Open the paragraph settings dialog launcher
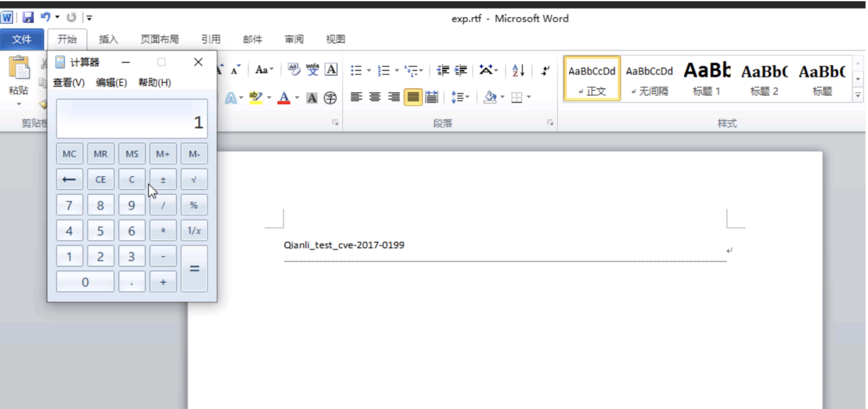The height and width of the screenshot is (409, 868). click(550, 123)
